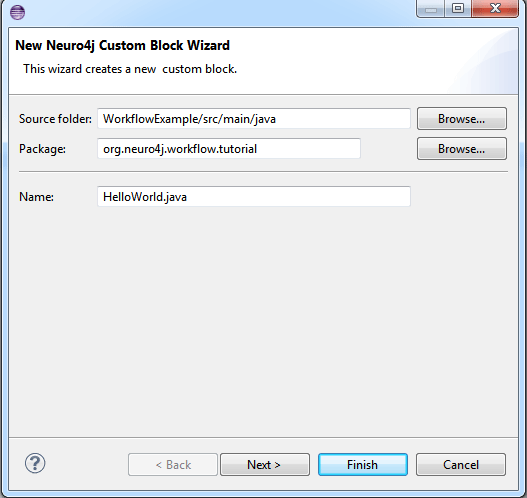This screenshot has height=498, width=527.
Task: Cancel the New Custom Block wizard
Action: click(461, 464)
